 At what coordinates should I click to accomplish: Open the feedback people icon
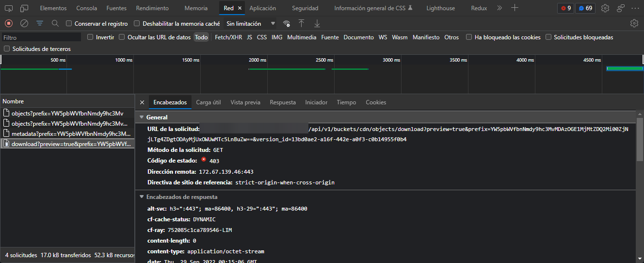click(621, 8)
